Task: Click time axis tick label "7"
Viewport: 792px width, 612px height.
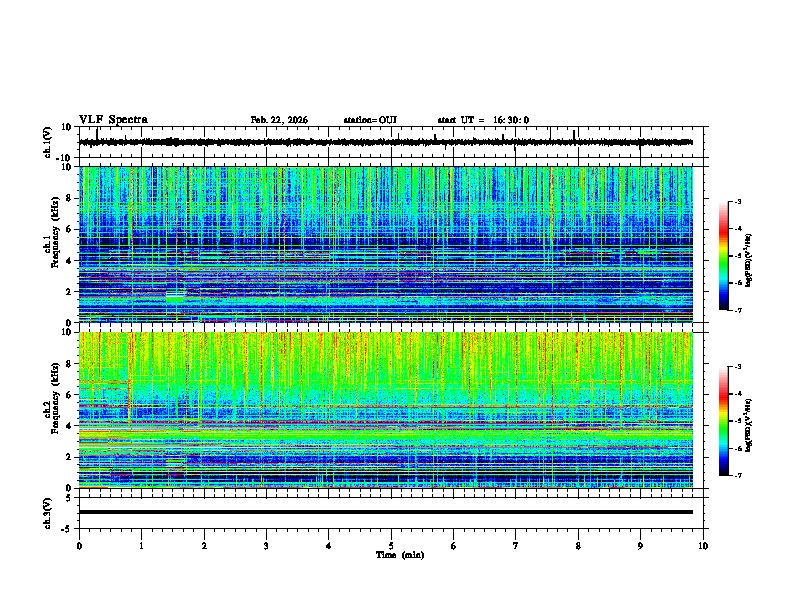Action: 516,546
